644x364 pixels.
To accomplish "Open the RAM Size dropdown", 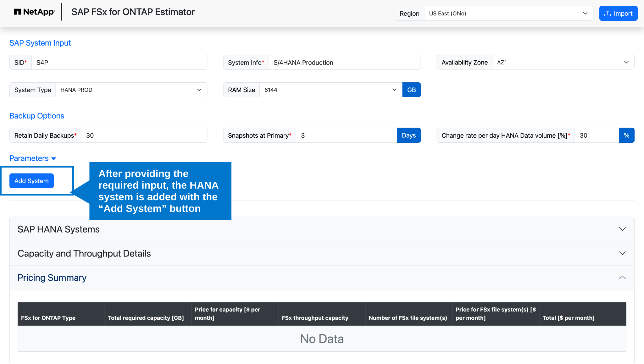I will click(331, 90).
